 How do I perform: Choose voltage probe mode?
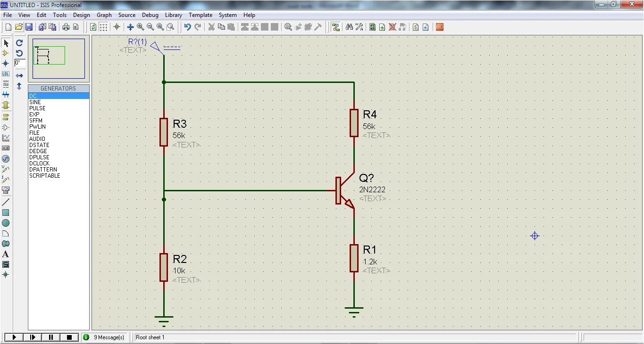coord(6,169)
